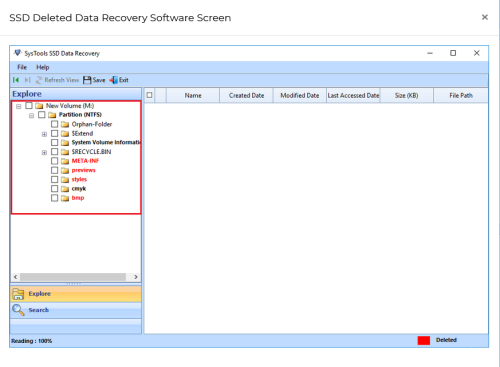The image size is (500, 367).
Task: Check the deleted META-INF folder checkbox
Action: pos(55,161)
